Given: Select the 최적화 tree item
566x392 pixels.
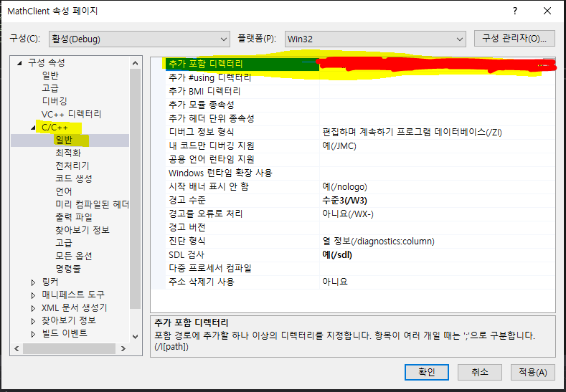Looking at the screenshot, I should (68, 153).
